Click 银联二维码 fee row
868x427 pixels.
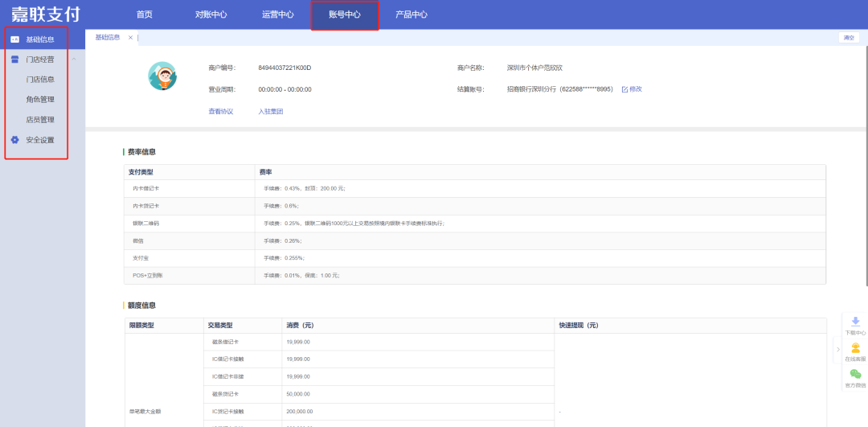[475, 224]
